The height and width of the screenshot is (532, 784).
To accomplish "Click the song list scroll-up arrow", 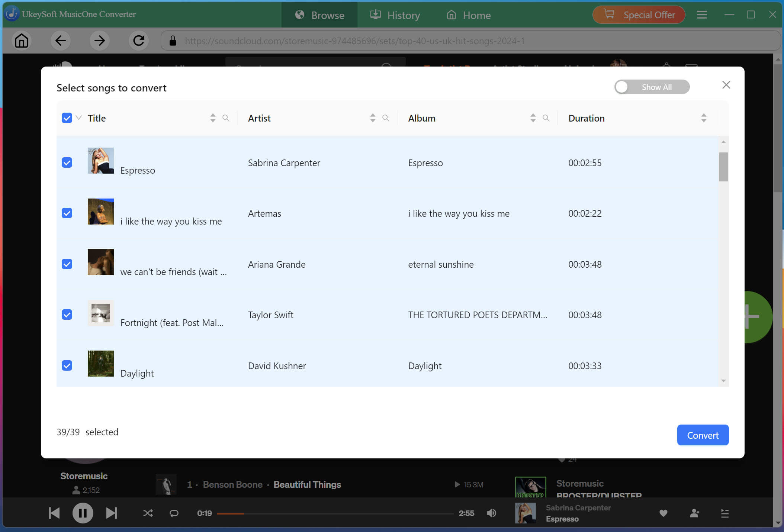I will tap(723, 142).
